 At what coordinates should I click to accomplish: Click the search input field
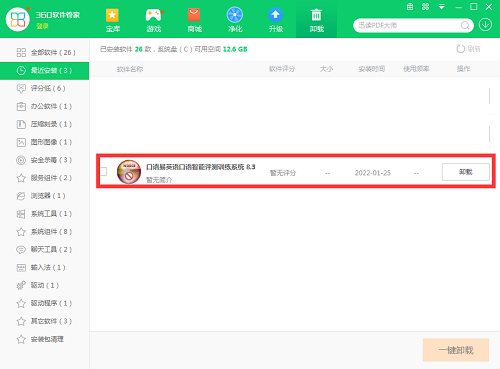pyautogui.click(x=408, y=25)
